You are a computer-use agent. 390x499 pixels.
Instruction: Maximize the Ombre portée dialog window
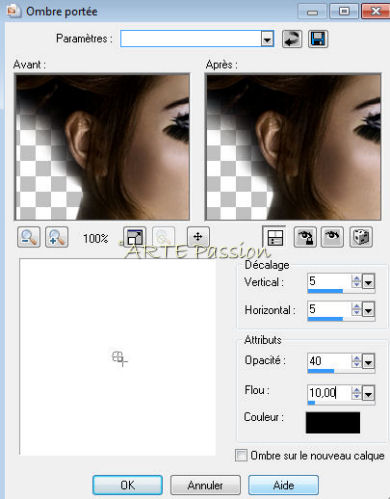pyautogui.click(x=344, y=12)
